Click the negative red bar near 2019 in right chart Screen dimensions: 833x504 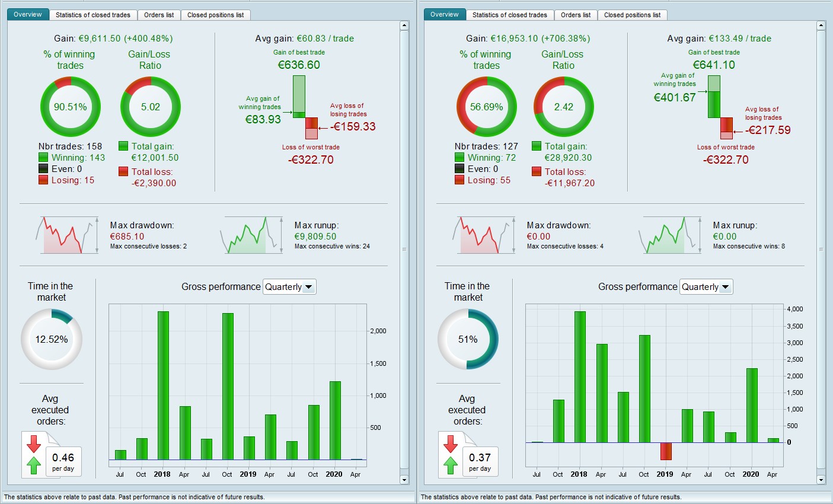point(666,451)
